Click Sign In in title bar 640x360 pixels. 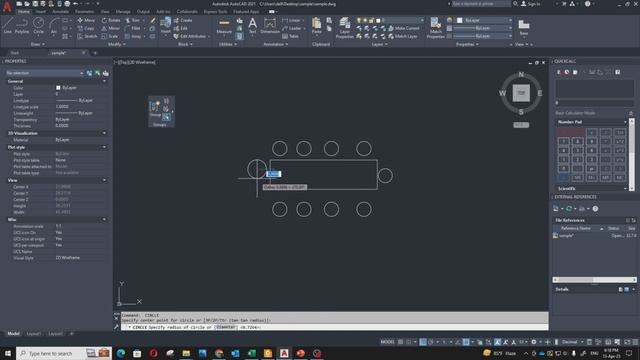click(531, 4)
